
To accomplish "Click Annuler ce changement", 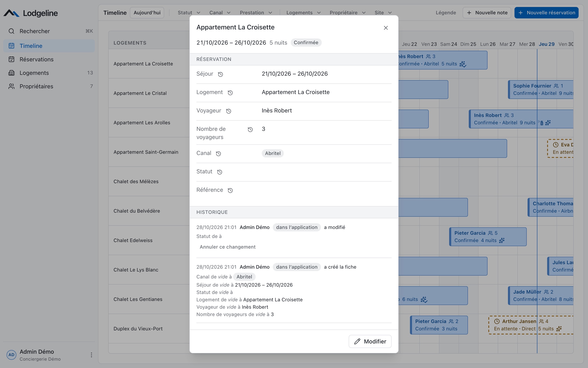I will [227, 247].
